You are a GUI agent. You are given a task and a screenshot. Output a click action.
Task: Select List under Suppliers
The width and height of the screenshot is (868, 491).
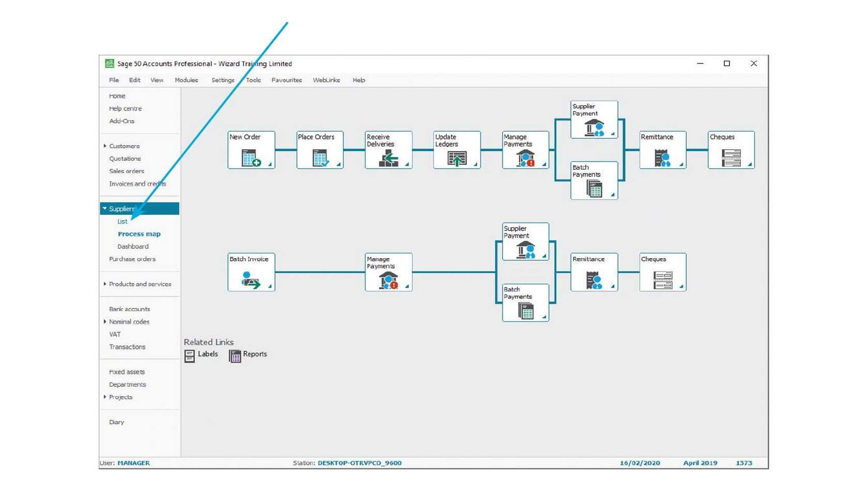[x=122, y=221]
